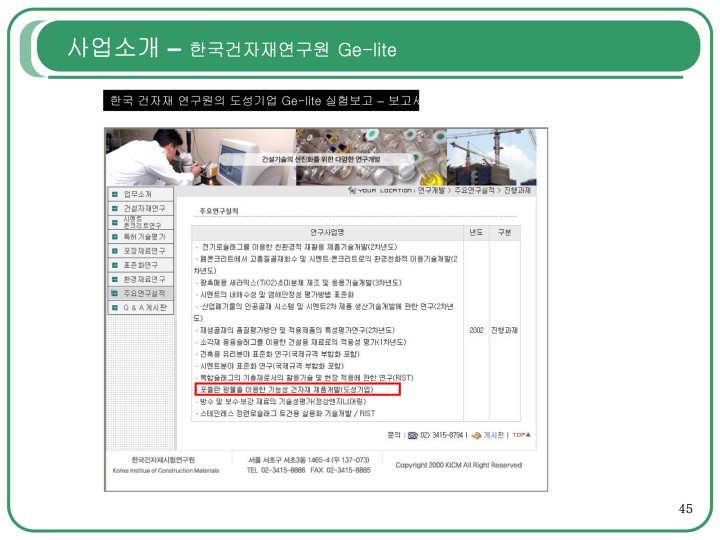
Task: Select the 복합슬래그 기층재 연구(RIST) row
Action: click(304, 378)
